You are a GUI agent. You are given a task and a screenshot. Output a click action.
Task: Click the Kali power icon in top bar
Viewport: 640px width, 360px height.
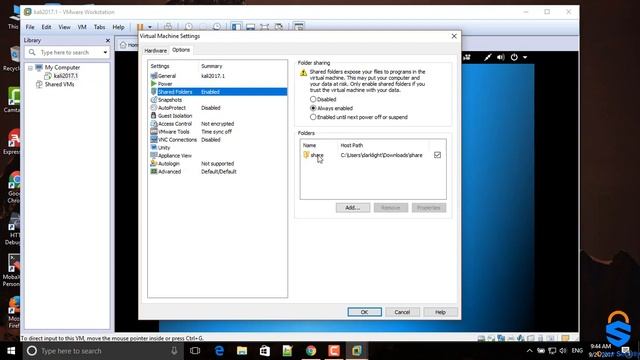pyautogui.click(x=514, y=57)
